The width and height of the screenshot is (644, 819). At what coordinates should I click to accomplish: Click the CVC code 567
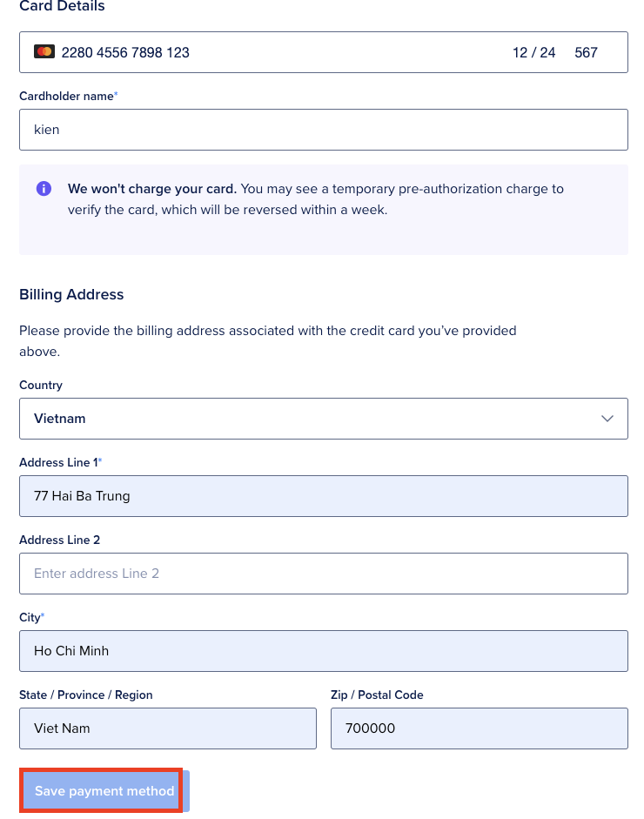click(x=586, y=52)
